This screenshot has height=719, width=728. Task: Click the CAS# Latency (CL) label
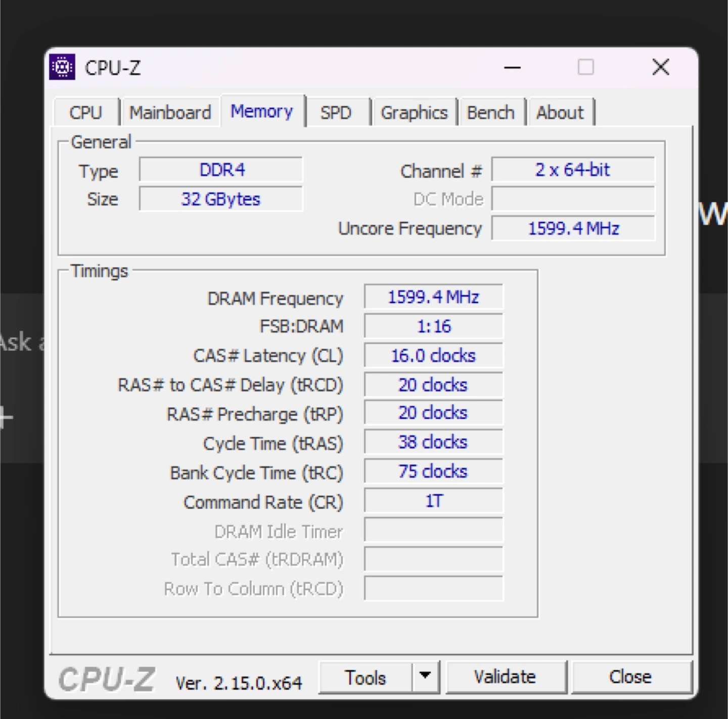pos(268,356)
